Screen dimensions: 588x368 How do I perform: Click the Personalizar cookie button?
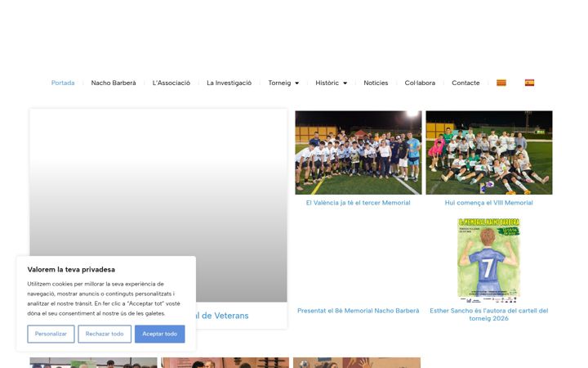51,334
